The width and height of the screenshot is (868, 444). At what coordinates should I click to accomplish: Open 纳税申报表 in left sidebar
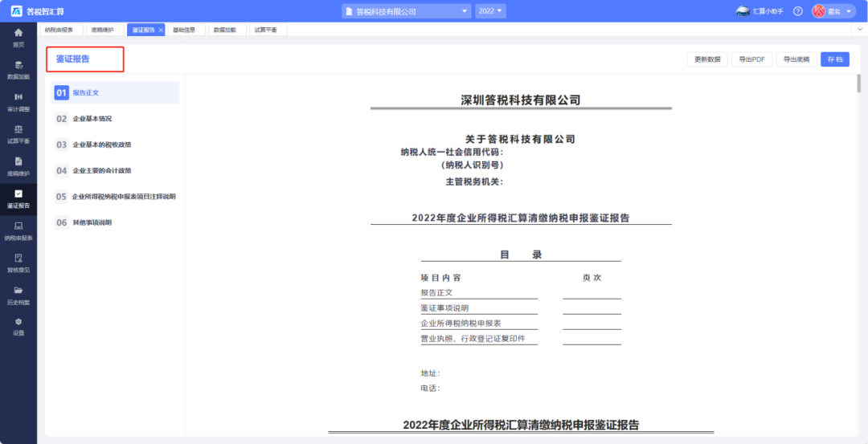coord(18,231)
